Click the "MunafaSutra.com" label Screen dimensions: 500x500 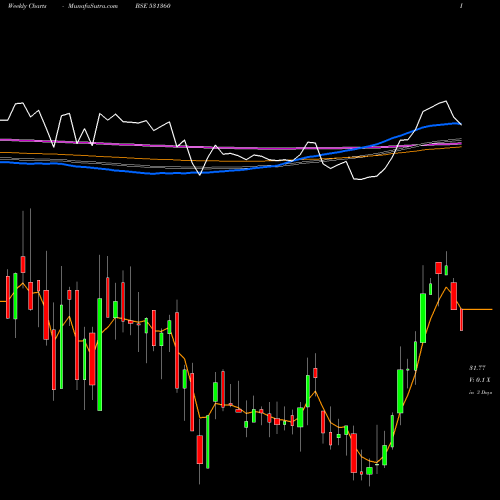pyautogui.click(x=93, y=6)
